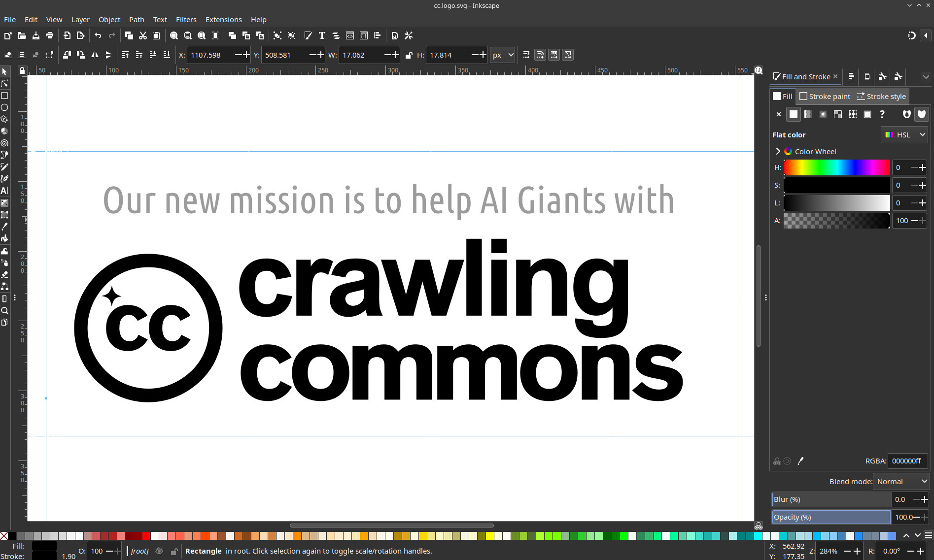
Task: Click the RGBA hex value field
Action: coord(907,461)
